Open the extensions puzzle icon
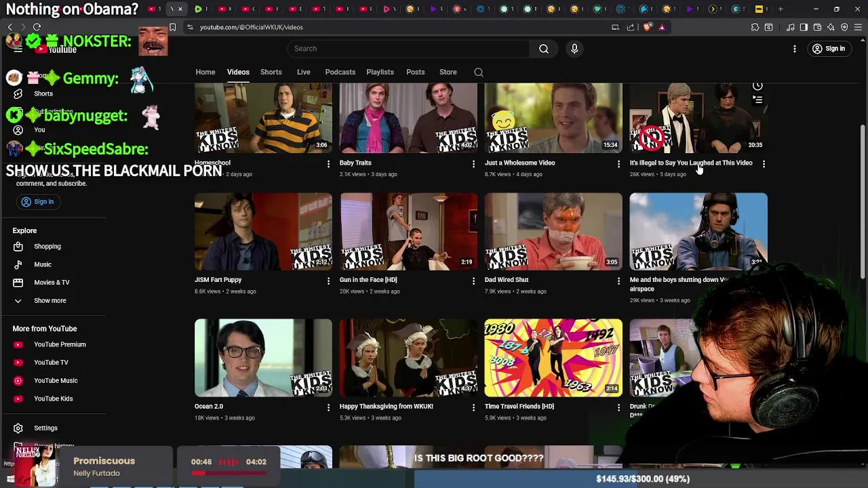The image size is (868, 488). (755, 27)
